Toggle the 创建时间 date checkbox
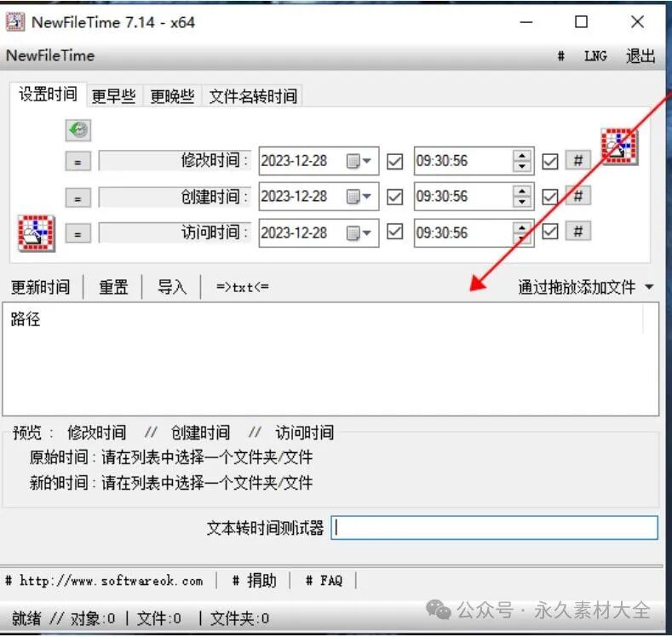The width and height of the screenshot is (672, 637). coord(394,197)
